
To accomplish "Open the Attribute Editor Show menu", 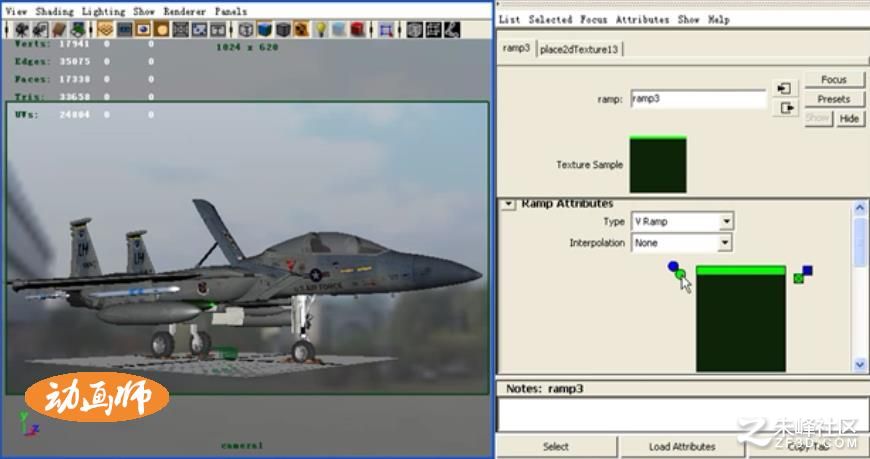I will (x=689, y=19).
